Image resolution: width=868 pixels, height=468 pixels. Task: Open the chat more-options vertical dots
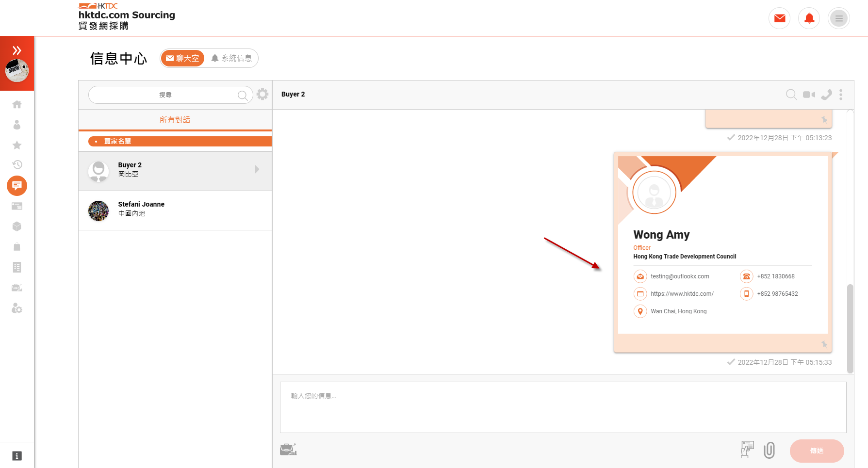click(841, 95)
